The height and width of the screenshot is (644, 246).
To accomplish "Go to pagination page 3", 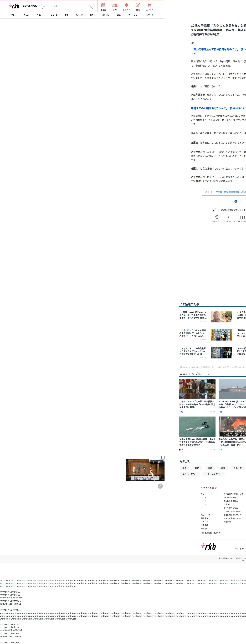I will tap(231, 201).
